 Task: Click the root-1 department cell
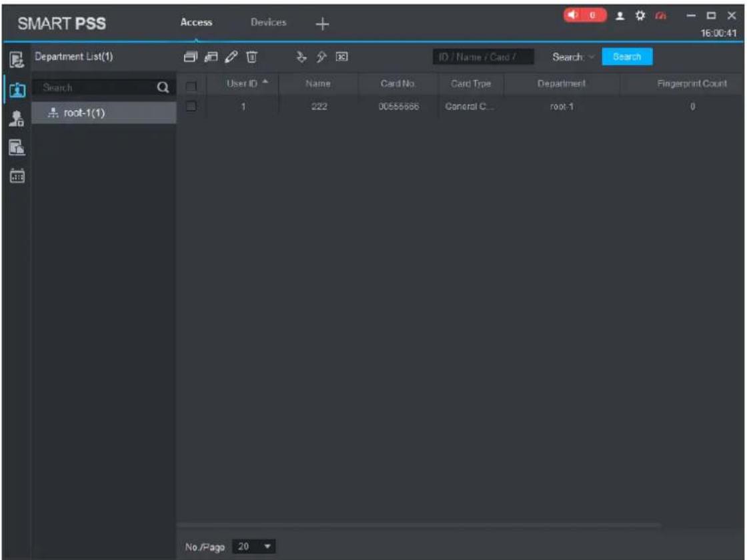[x=562, y=107]
